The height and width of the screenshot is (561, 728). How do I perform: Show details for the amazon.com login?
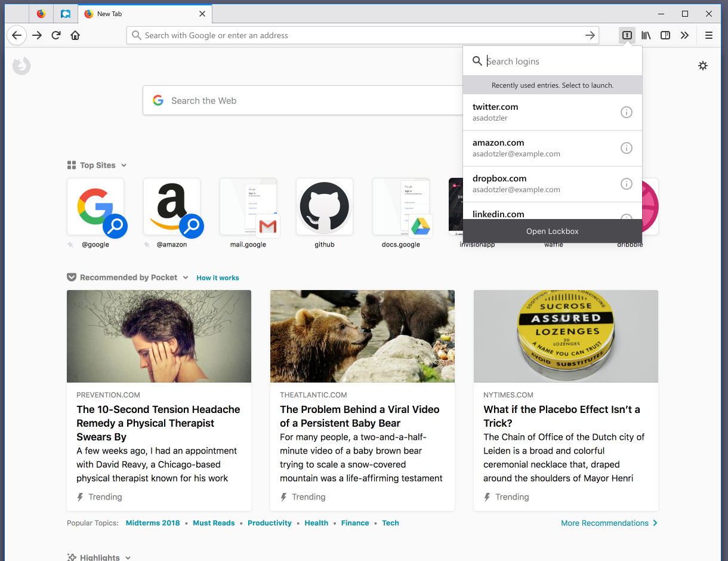coord(626,148)
